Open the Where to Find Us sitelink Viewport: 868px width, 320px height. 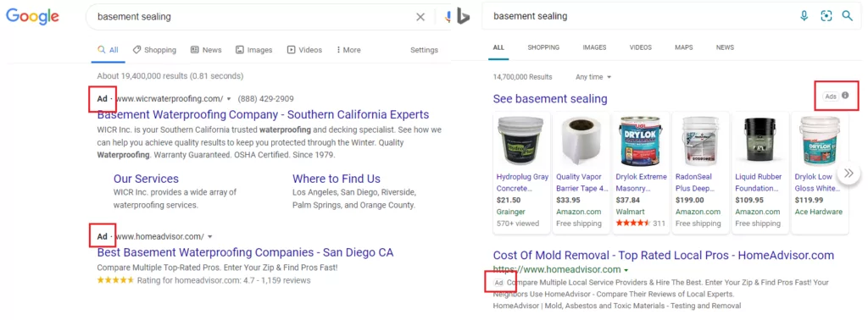tap(337, 179)
